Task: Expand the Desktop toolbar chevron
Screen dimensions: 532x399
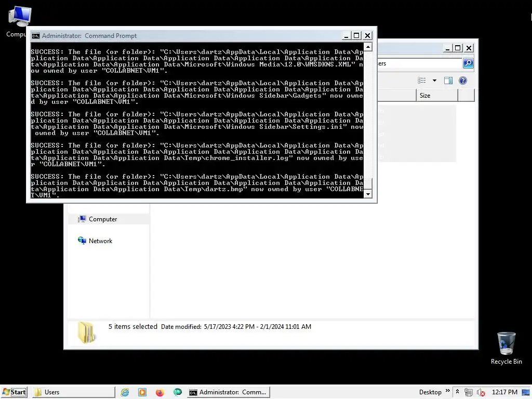Action: [x=447, y=391]
